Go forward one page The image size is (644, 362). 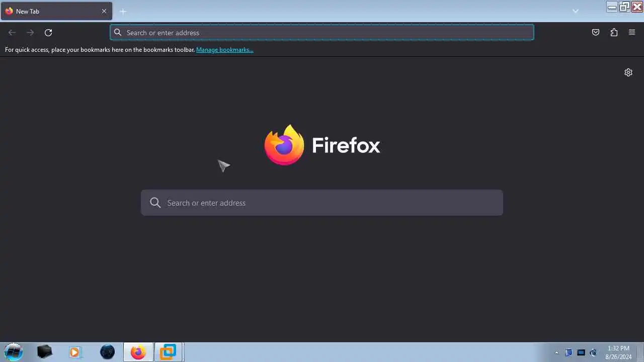[30, 33]
